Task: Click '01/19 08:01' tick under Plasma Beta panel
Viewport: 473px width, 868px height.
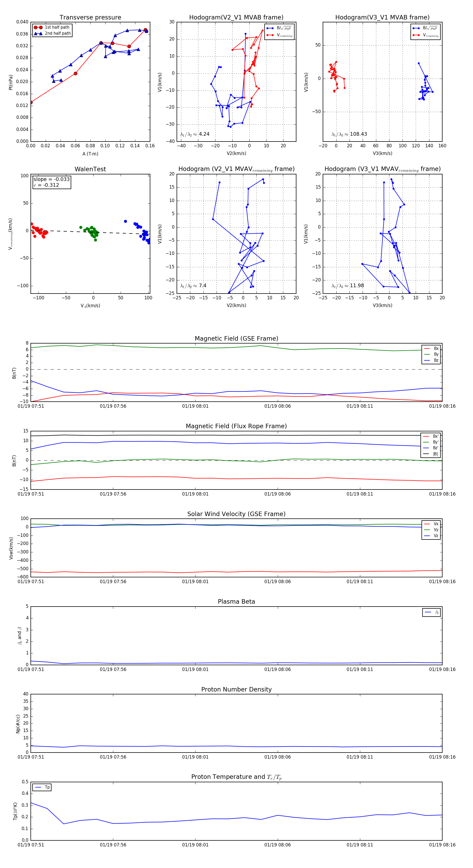Action: (195, 669)
